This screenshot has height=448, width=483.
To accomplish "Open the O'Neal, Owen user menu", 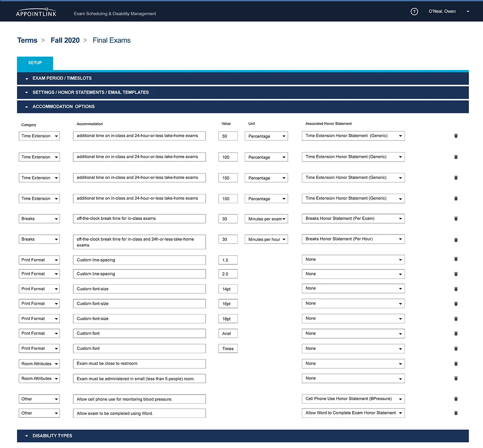I will coord(448,12).
